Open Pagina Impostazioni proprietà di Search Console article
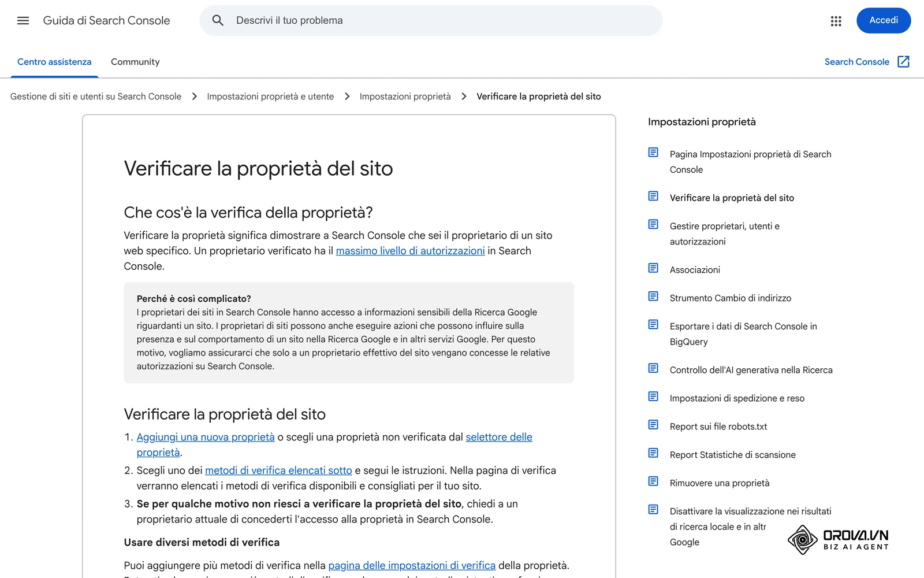Viewport: 924px width, 578px height. click(x=750, y=162)
